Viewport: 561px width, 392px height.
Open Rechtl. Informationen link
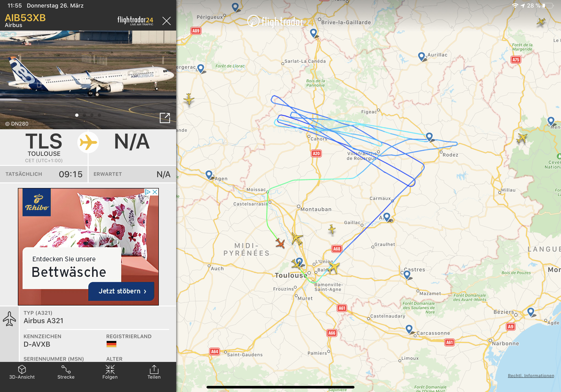pyautogui.click(x=531, y=376)
